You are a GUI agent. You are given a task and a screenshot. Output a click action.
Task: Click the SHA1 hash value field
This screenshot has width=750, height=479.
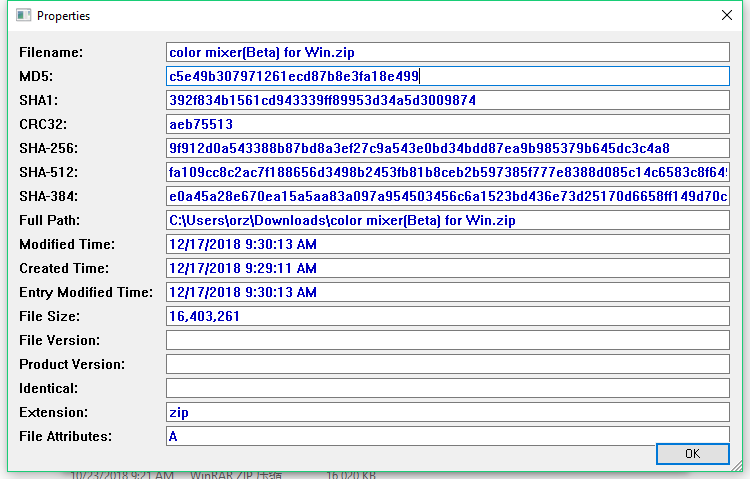(447, 100)
